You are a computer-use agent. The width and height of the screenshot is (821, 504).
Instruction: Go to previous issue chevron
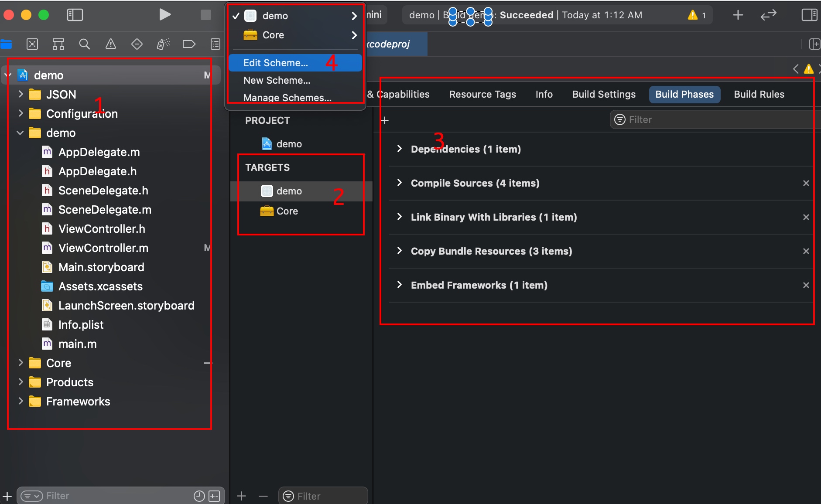point(796,69)
